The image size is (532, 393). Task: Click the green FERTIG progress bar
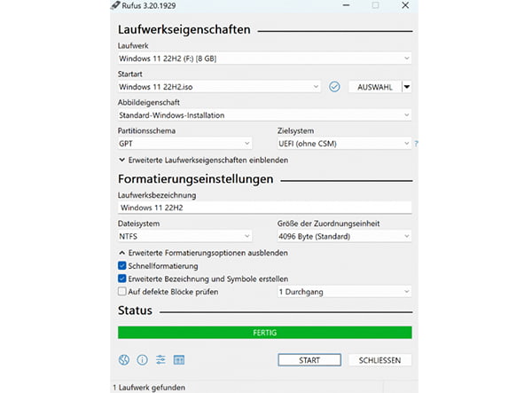click(264, 333)
